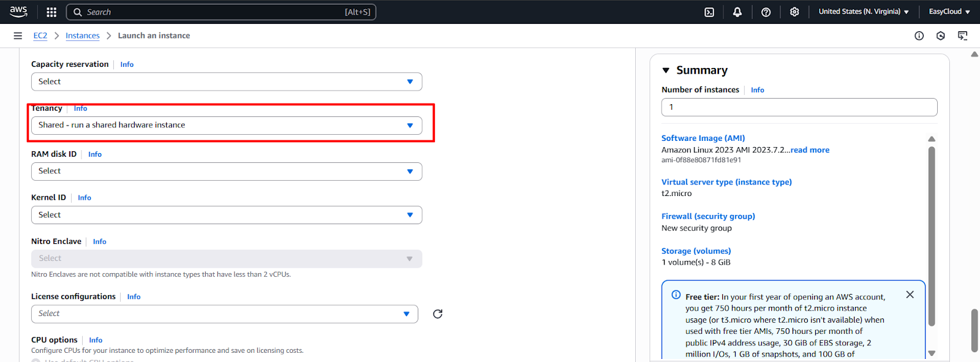Open the AWS home logo

click(x=18, y=12)
